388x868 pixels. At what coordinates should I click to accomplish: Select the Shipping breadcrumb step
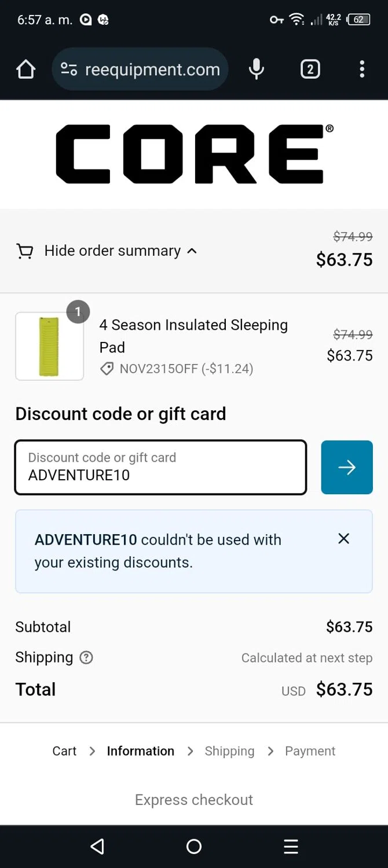coord(229,751)
